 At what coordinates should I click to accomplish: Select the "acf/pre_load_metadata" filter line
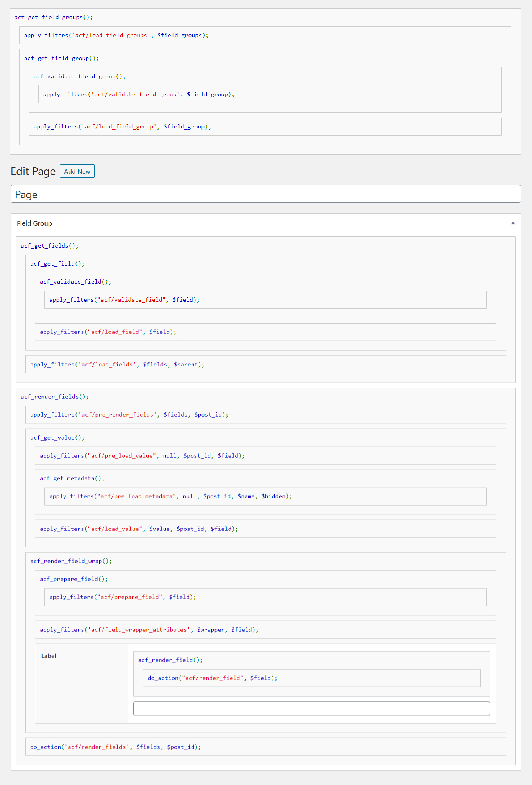265,496
